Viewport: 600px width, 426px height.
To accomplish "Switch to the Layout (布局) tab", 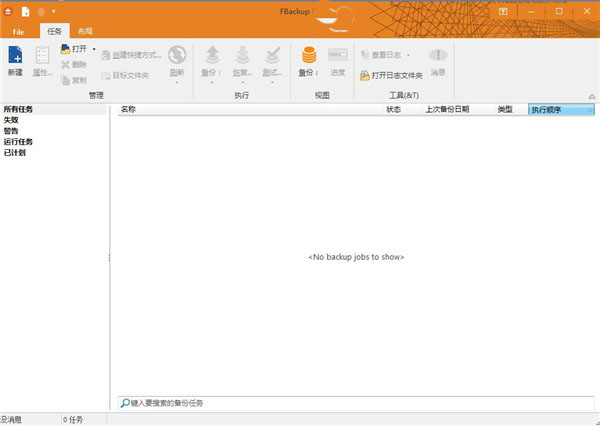I will tap(85, 31).
